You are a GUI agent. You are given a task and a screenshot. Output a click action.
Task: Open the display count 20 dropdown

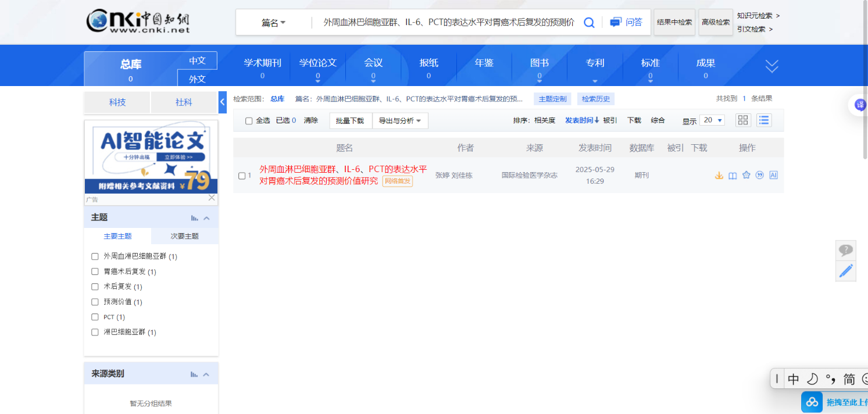[712, 120]
